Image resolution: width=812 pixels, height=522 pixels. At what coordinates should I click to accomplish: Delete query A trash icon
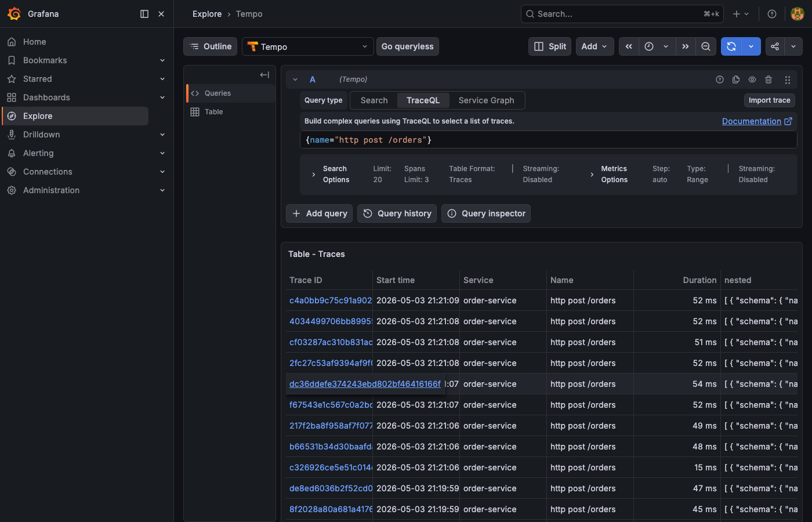[768, 79]
